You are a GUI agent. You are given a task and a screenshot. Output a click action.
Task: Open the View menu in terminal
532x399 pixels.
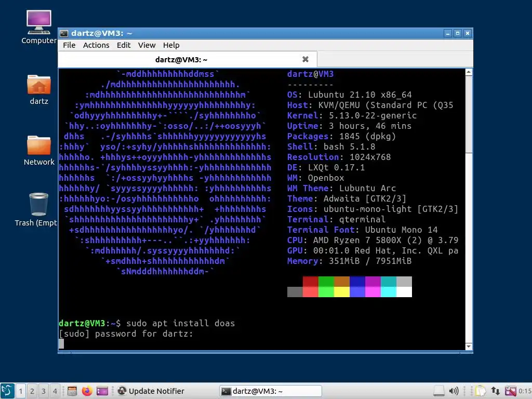(147, 45)
